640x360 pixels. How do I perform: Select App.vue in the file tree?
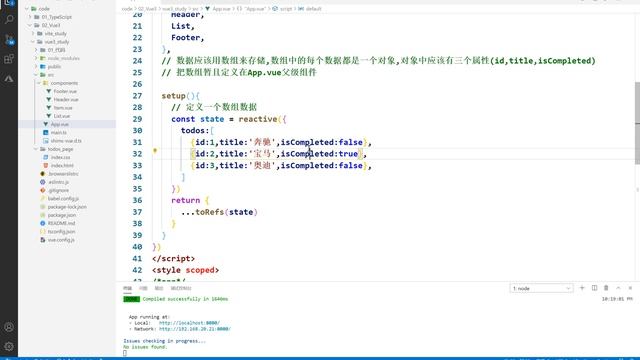[x=60, y=124]
